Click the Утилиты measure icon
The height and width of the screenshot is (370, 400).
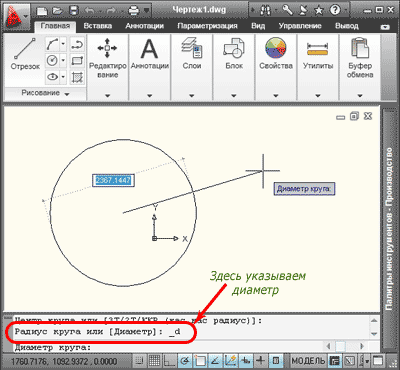coord(318,53)
